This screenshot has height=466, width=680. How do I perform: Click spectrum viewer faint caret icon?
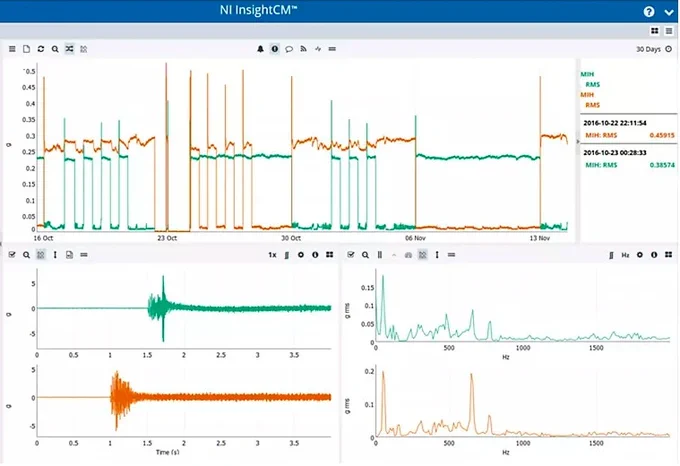click(x=394, y=255)
